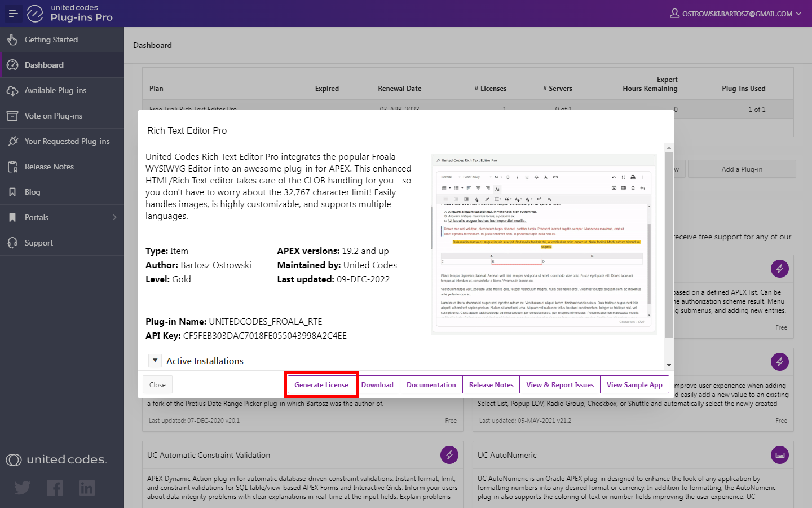Click the Plan column header
The image size is (812, 508).
point(156,89)
